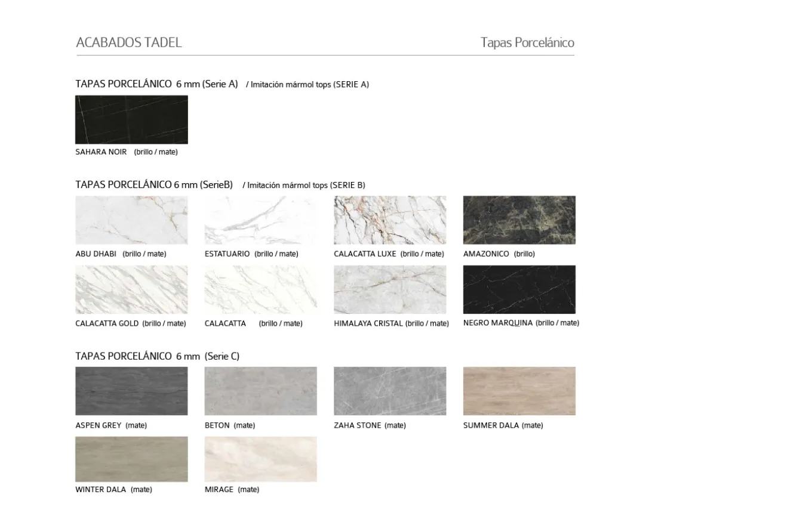Click the Tapas Porcelánico header text
This screenshot has width=812, height=522.
[527, 42]
